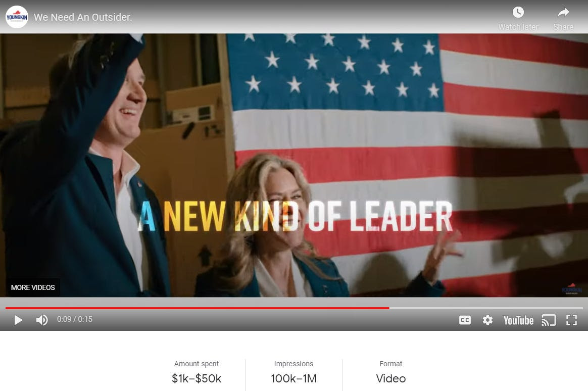The image size is (588, 391).
Task: Click the 0:09 / 0:15 time display
Action: [x=75, y=319]
